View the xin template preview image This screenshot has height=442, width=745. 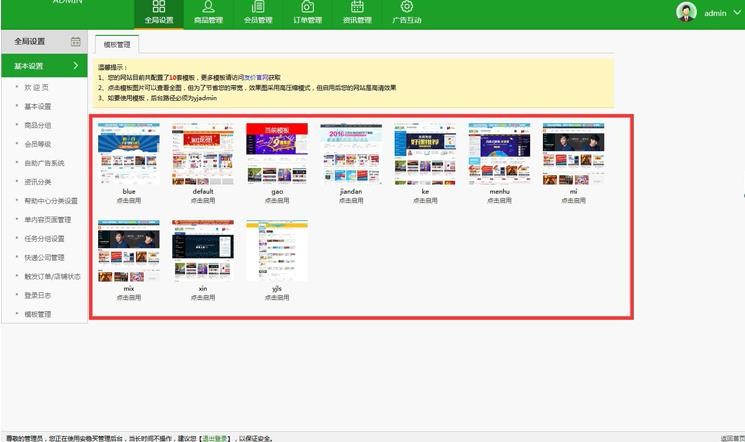pos(203,250)
